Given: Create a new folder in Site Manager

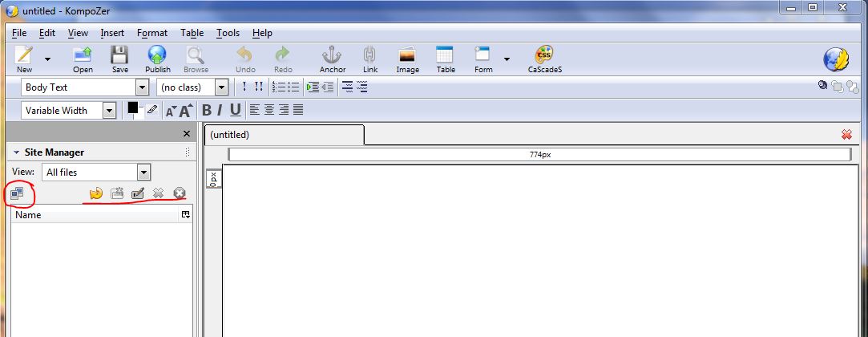Looking at the screenshot, I should point(117,193).
